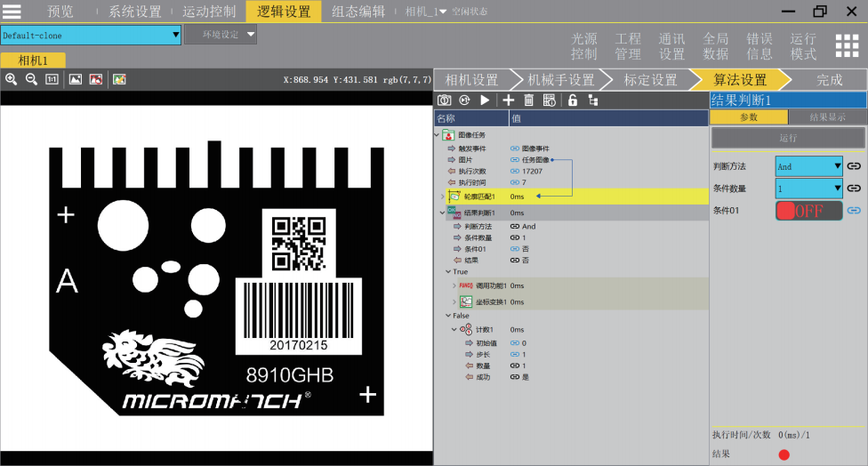Open the hamburger menu at top left
868x466 pixels.
click(12, 12)
